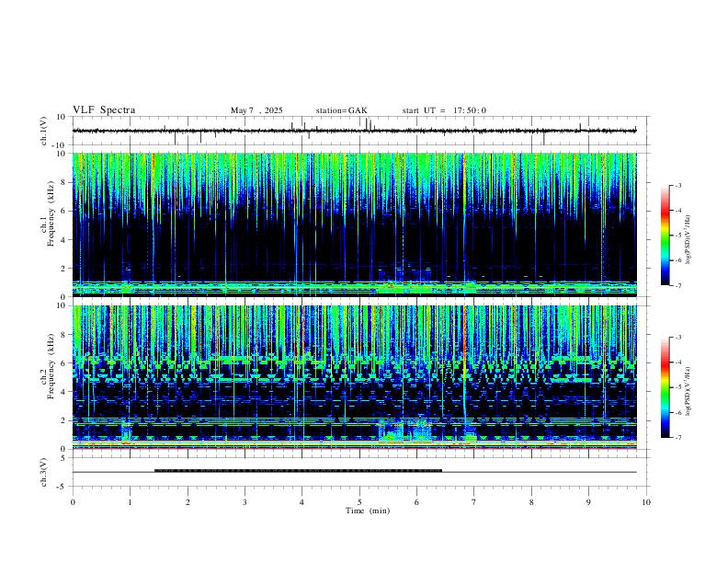Viewport: 728px width, 563px height.
Task: Click the "8" kHz tick on ch.1 frequency axis
Action: coord(63,182)
